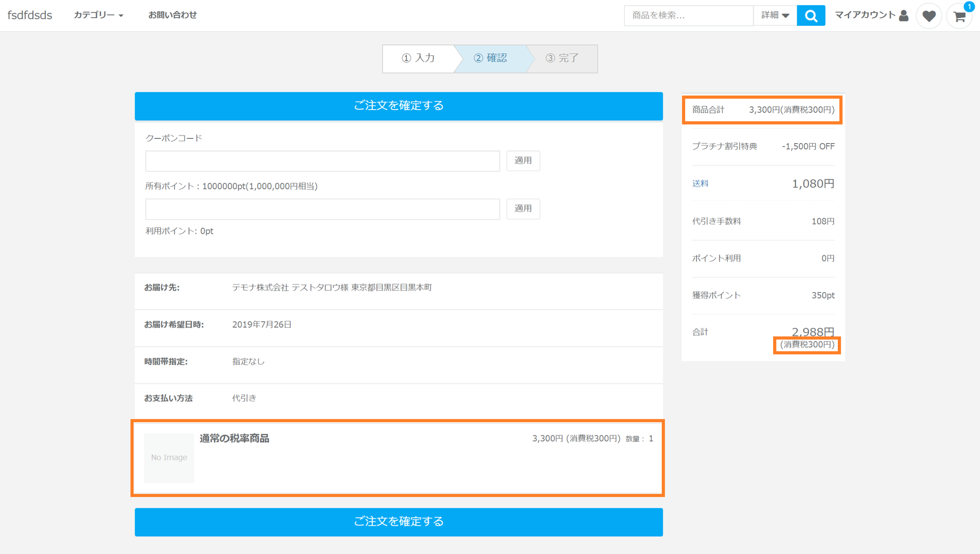Click 適用 next to points field
Image resolution: width=980 pixels, height=554 pixels.
(523, 209)
